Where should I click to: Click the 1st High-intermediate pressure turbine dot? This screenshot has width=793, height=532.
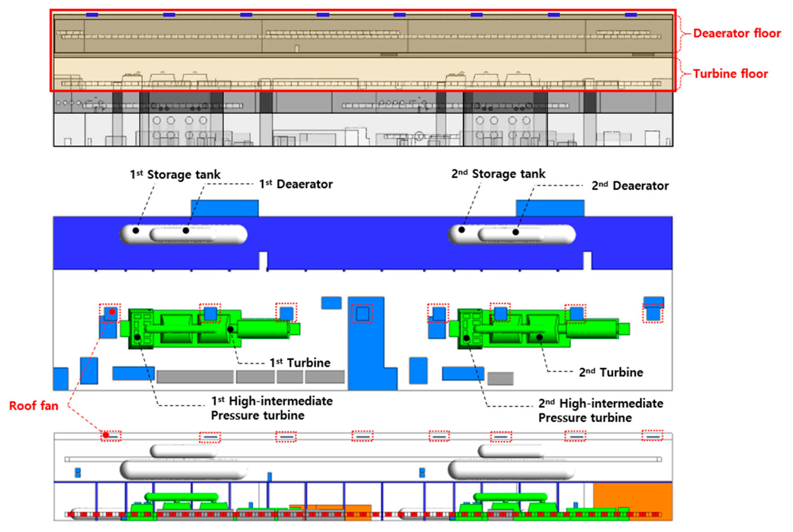tap(137, 337)
